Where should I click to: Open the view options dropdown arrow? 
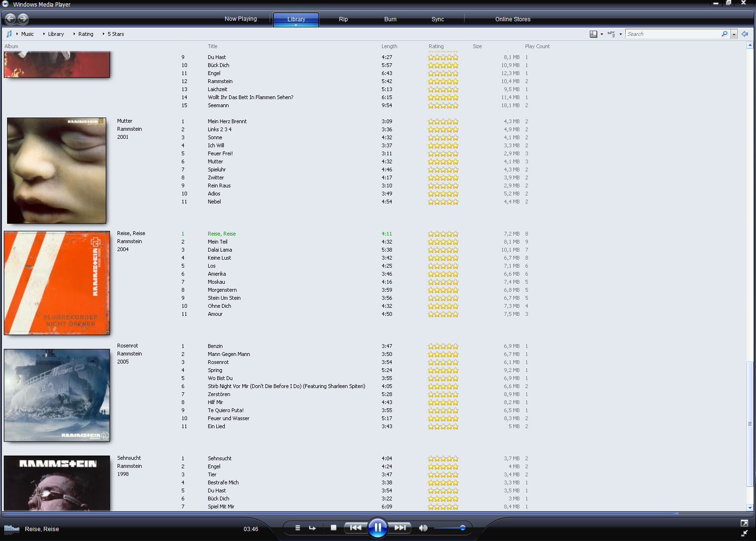click(620, 34)
